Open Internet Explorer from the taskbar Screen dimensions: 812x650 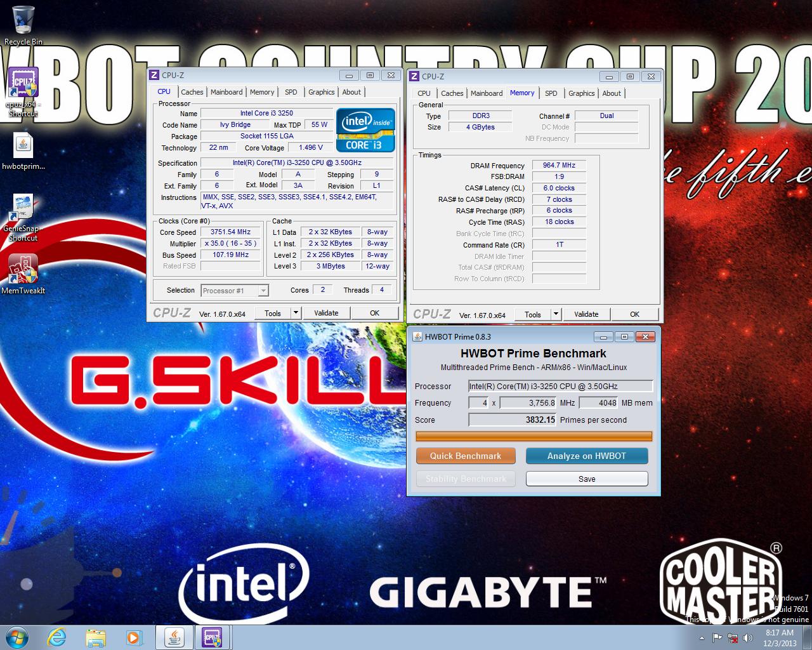pyautogui.click(x=57, y=637)
